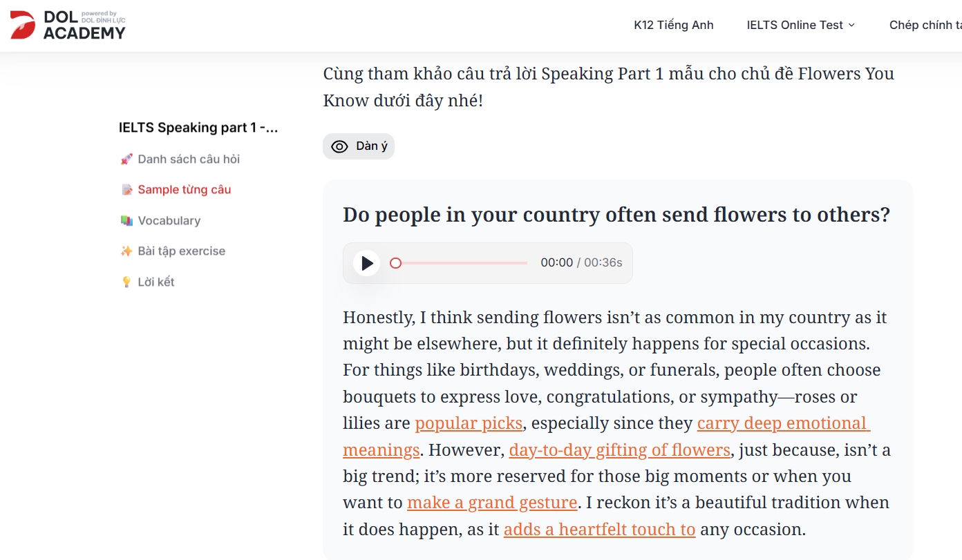962x560 pixels.
Task: Select the 'adds a heartfelt touch to' phrase
Action: click(599, 530)
